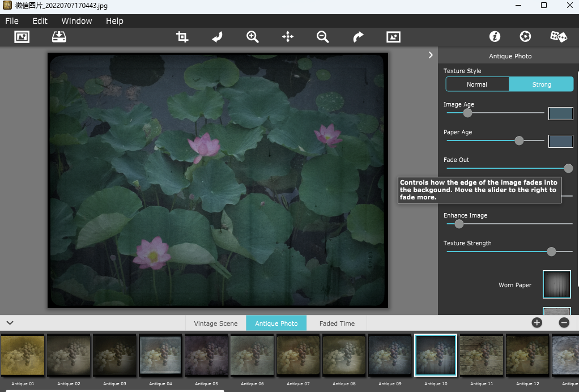
Task: Open the info icon in toolbar
Action: coord(495,37)
